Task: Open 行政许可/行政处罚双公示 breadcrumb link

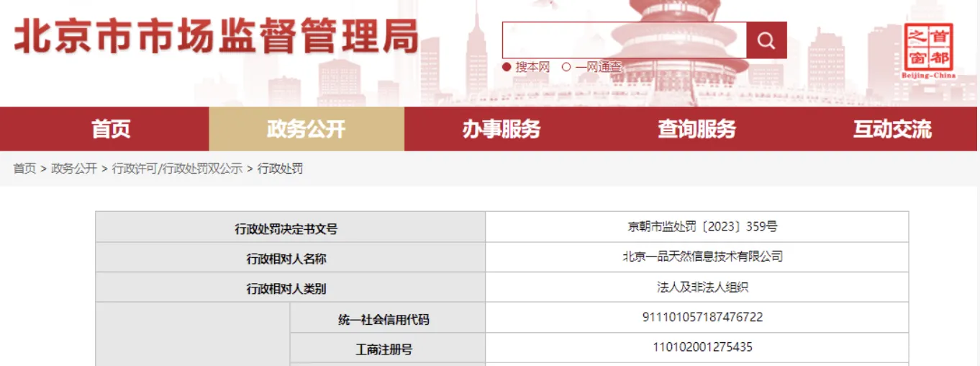Action: click(x=177, y=169)
